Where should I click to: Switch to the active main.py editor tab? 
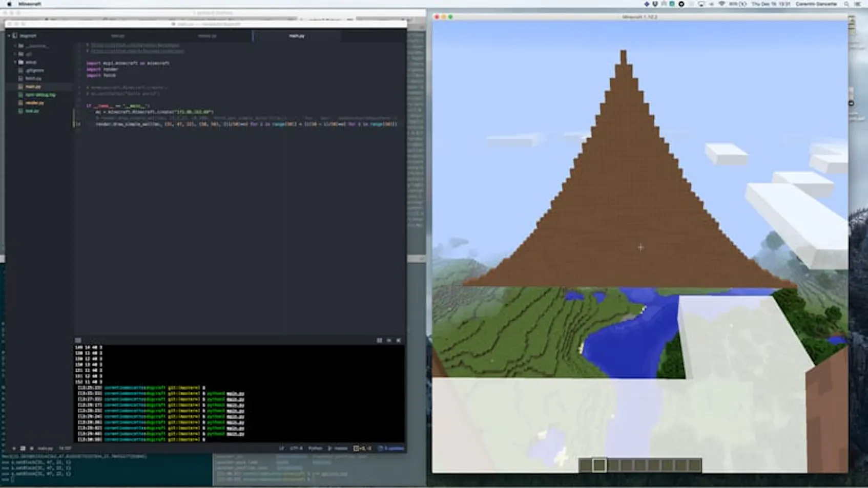pyautogui.click(x=297, y=36)
